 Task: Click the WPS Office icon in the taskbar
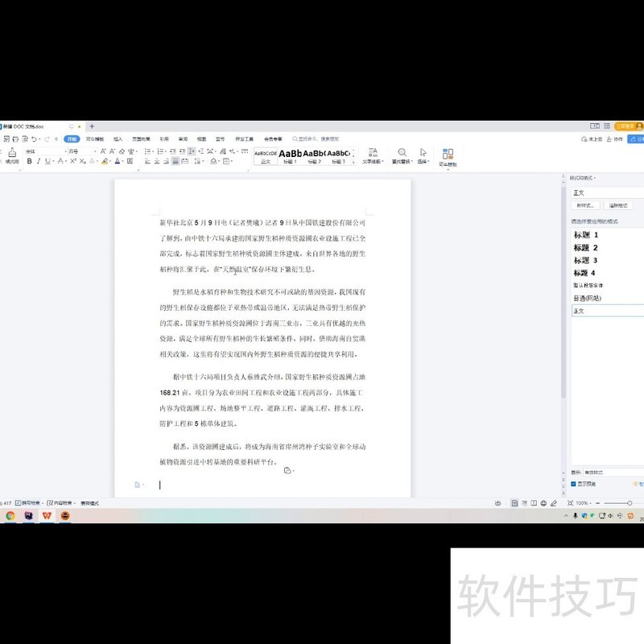(47, 516)
